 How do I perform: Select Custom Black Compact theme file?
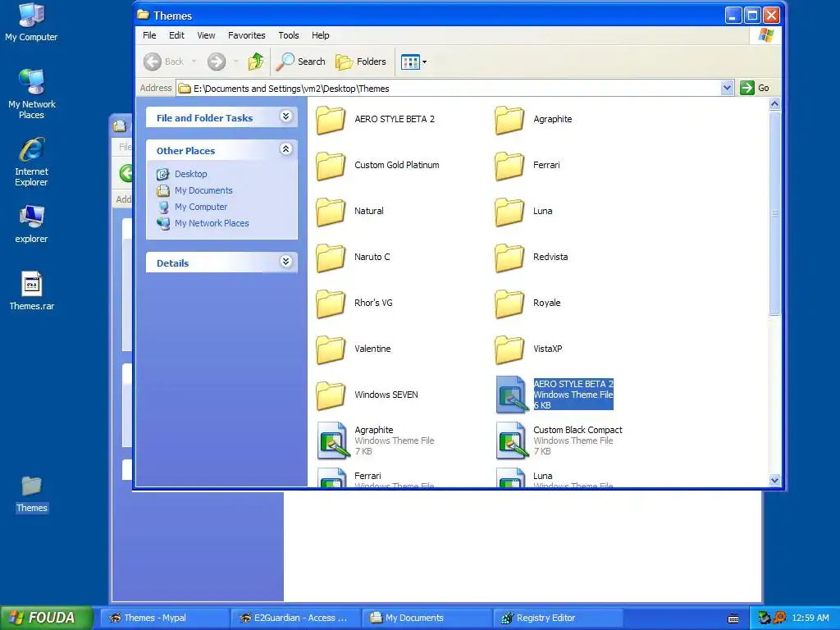coord(559,441)
